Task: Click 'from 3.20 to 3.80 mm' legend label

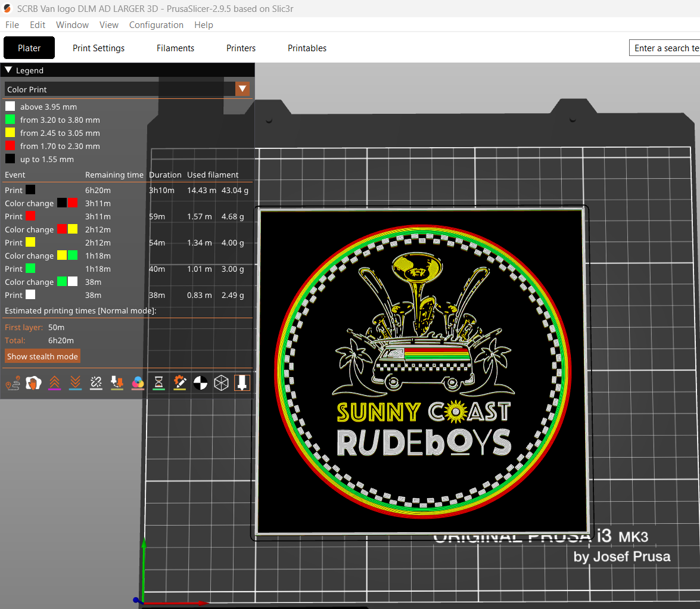Action: (x=60, y=120)
